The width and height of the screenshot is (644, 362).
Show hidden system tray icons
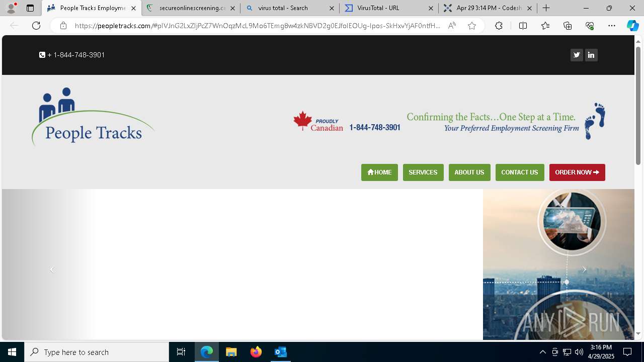click(542, 352)
